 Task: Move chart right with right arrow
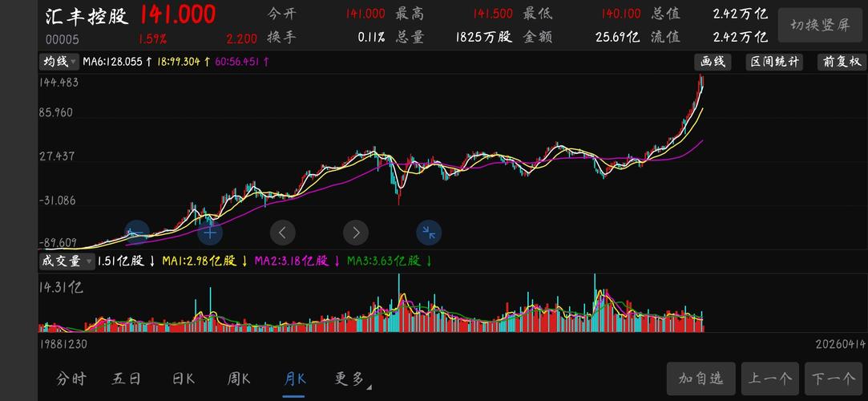356,233
